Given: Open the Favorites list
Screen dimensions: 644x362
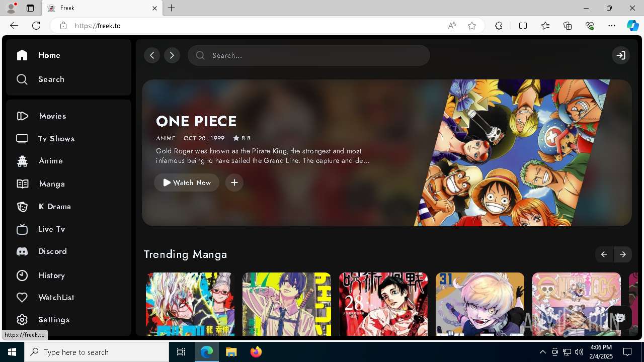Looking at the screenshot, I should (545, 26).
